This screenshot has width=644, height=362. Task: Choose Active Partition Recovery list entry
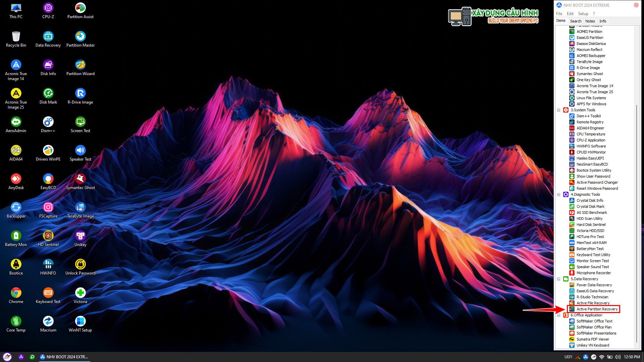[x=597, y=309]
